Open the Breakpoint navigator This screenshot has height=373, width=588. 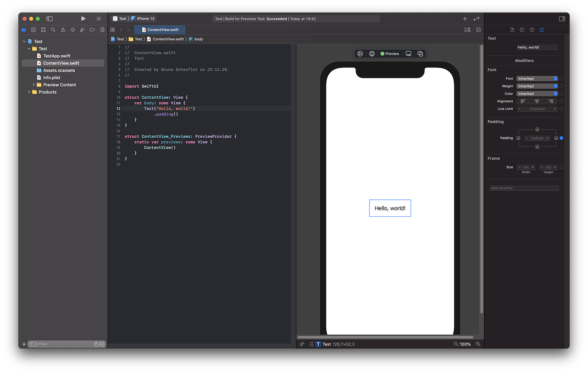coord(92,30)
